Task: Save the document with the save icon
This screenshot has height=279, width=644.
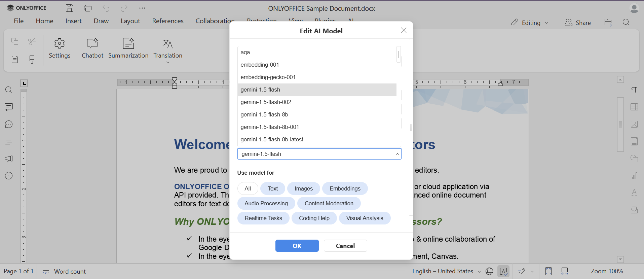Action: [70, 8]
